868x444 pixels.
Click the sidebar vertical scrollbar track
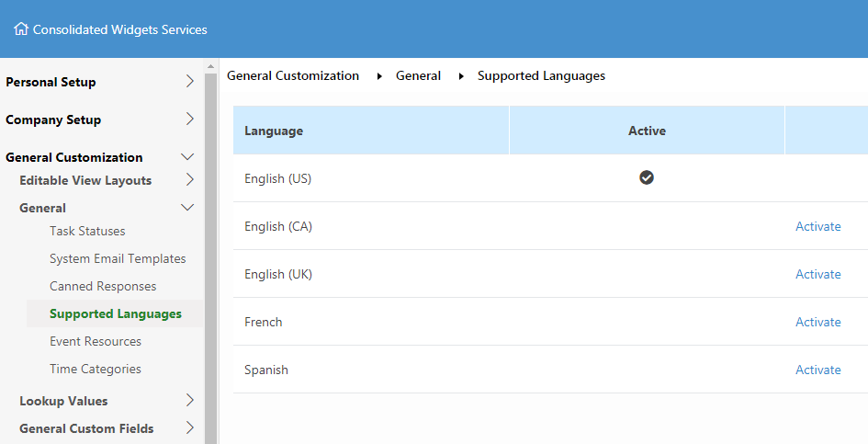[210, 257]
